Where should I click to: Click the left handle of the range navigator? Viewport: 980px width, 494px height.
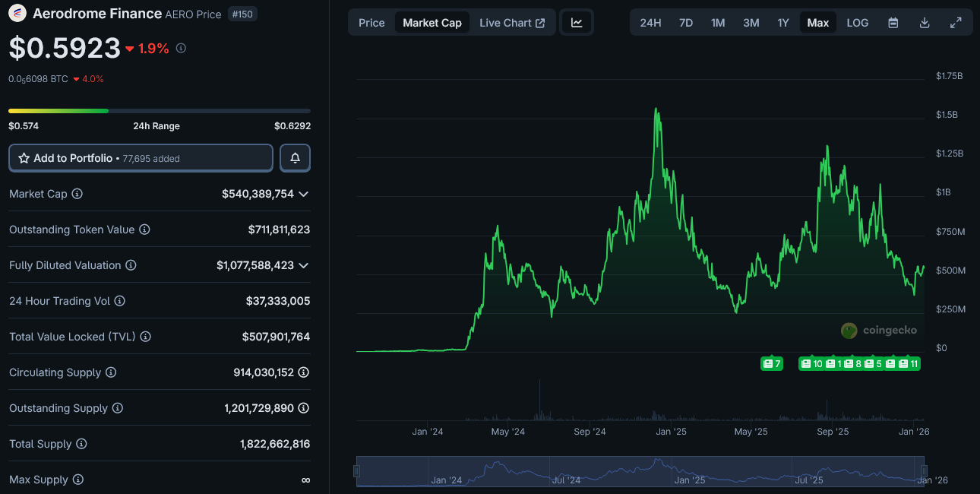click(356, 471)
